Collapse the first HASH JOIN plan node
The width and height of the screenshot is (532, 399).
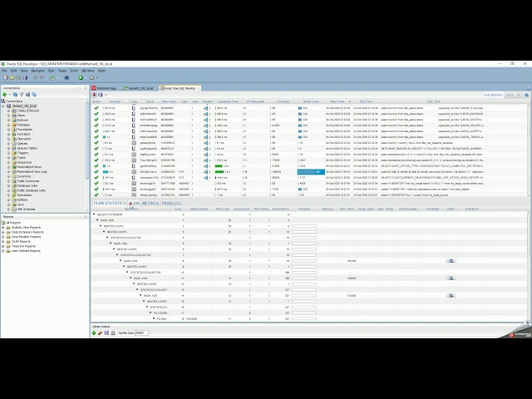coord(97,220)
